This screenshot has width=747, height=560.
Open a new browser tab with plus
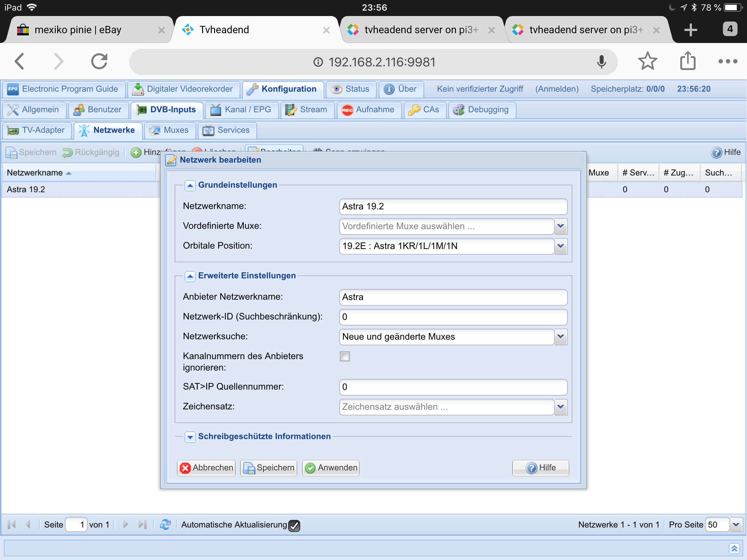tap(690, 30)
